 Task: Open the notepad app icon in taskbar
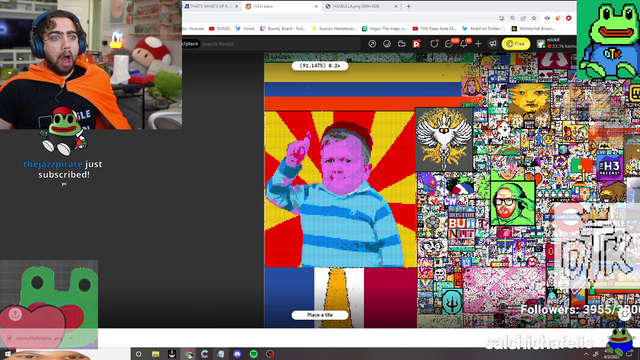click(221, 354)
